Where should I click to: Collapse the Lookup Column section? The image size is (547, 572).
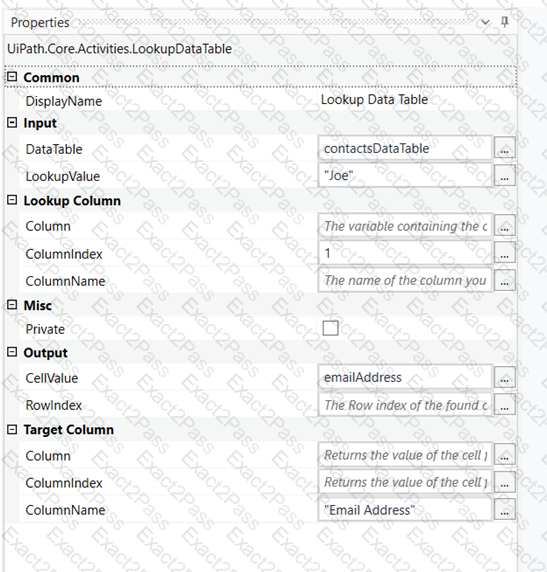click(12, 200)
